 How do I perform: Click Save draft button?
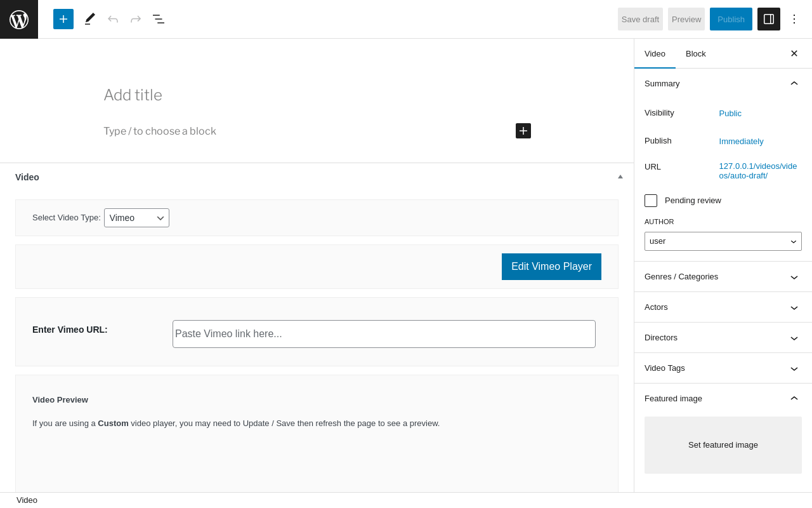click(x=640, y=19)
